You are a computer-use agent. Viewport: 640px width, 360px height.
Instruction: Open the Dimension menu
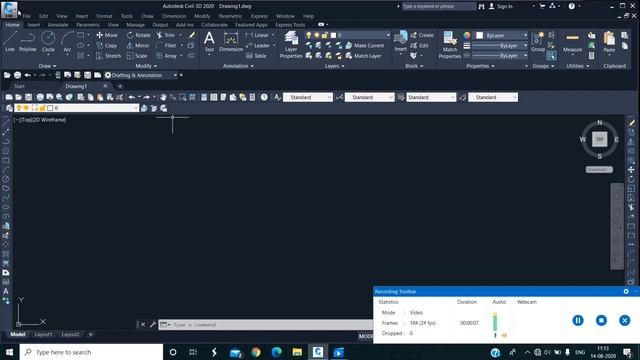tap(173, 16)
